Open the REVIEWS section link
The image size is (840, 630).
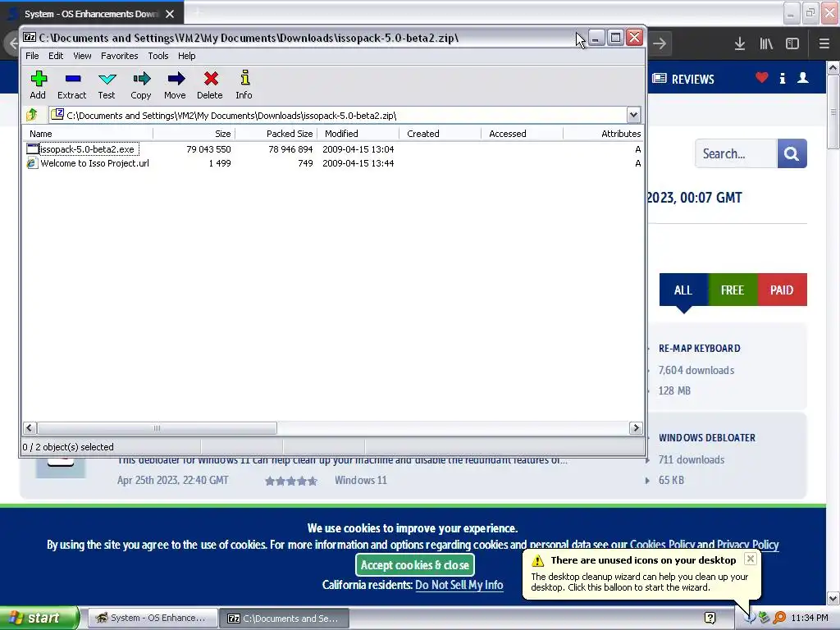683,80
